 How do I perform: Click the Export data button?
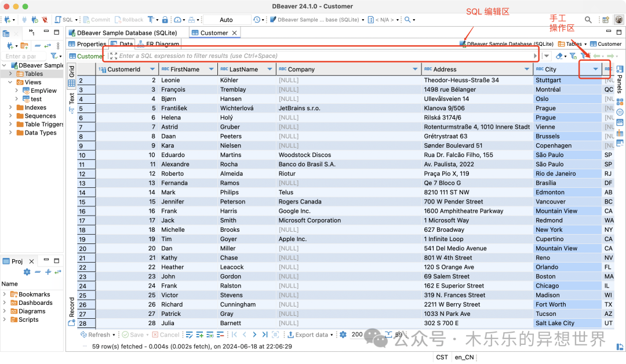coord(308,334)
